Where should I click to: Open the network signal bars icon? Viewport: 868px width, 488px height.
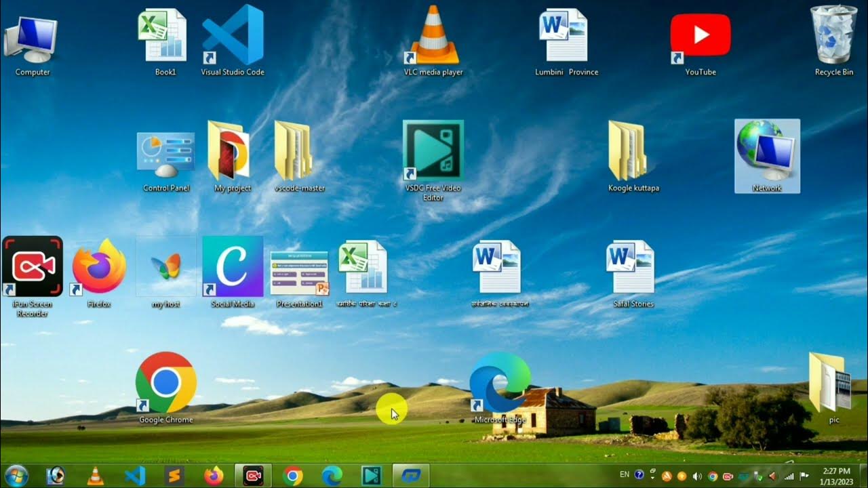pos(789,476)
